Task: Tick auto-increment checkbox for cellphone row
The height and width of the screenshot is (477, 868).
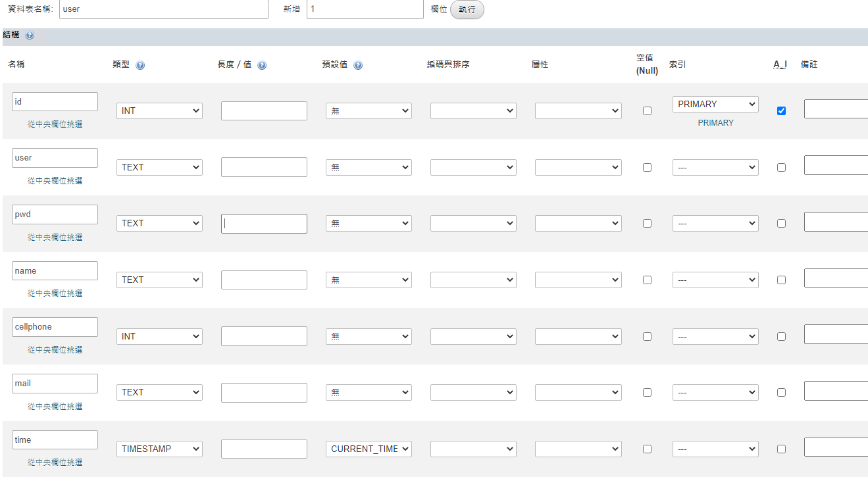Action: tap(781, 336)
